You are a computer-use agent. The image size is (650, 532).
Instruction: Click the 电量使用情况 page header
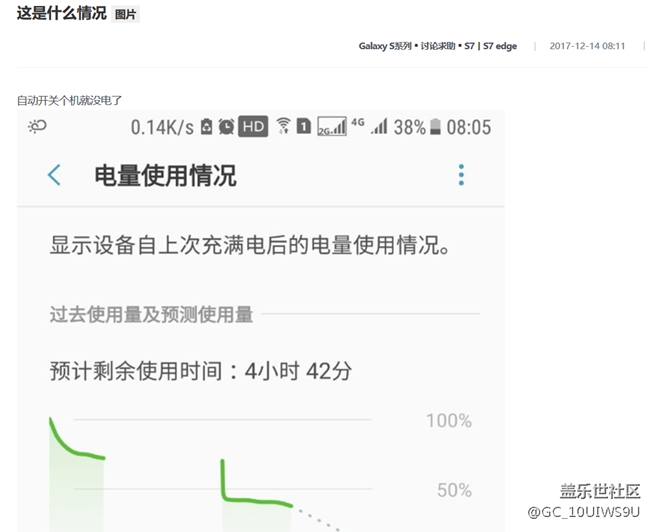click(165, 176)
